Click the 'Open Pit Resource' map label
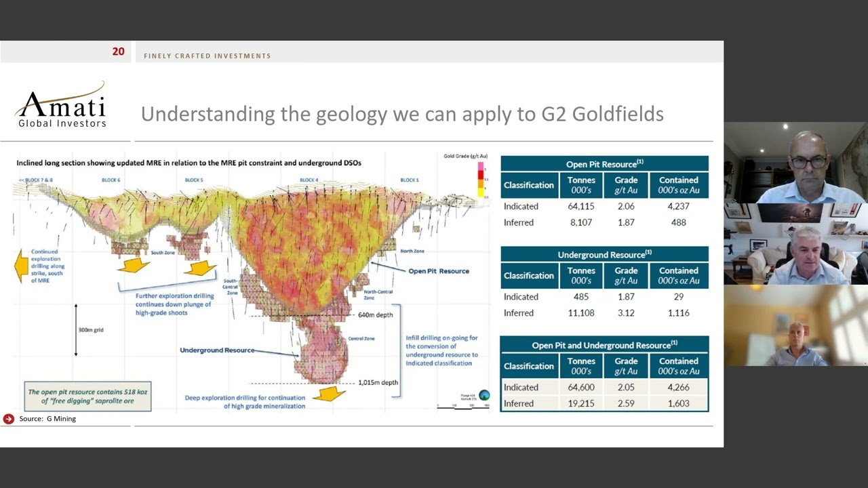868x488 pixels. 439,271
